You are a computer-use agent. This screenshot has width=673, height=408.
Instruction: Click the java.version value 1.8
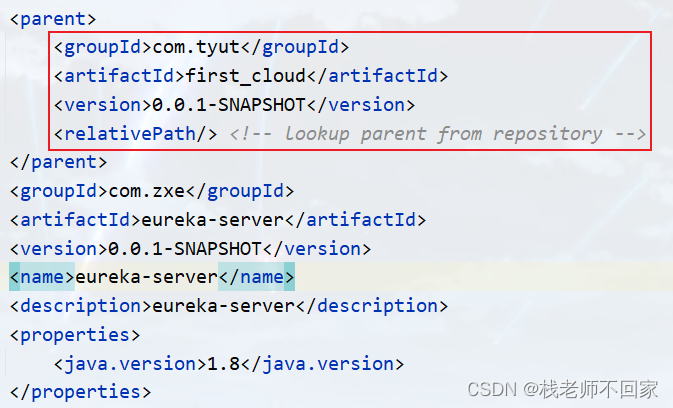coord(224,364)
